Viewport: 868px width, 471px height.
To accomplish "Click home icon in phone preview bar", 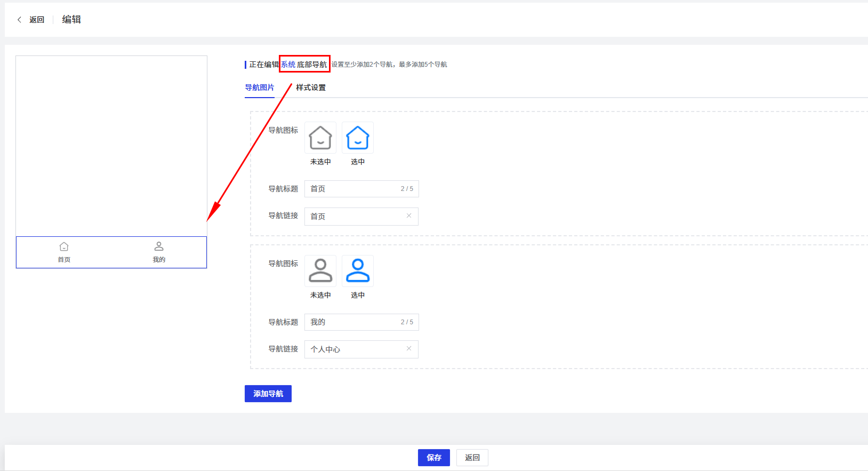I will click(64, 247).
